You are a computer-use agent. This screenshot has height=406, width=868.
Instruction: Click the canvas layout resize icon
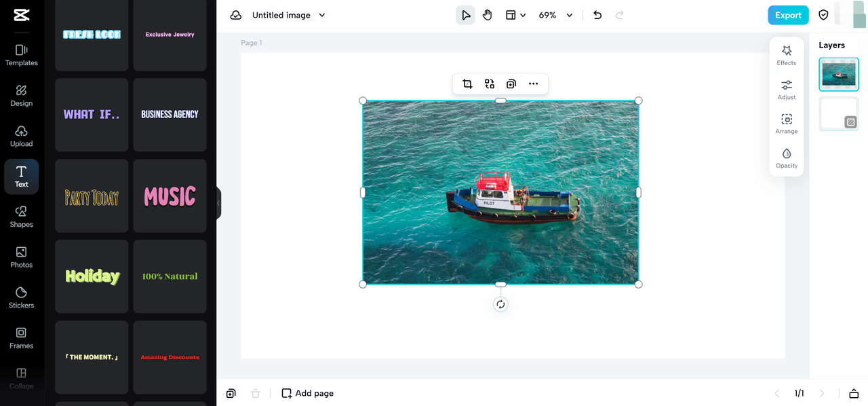pos(511,15)
